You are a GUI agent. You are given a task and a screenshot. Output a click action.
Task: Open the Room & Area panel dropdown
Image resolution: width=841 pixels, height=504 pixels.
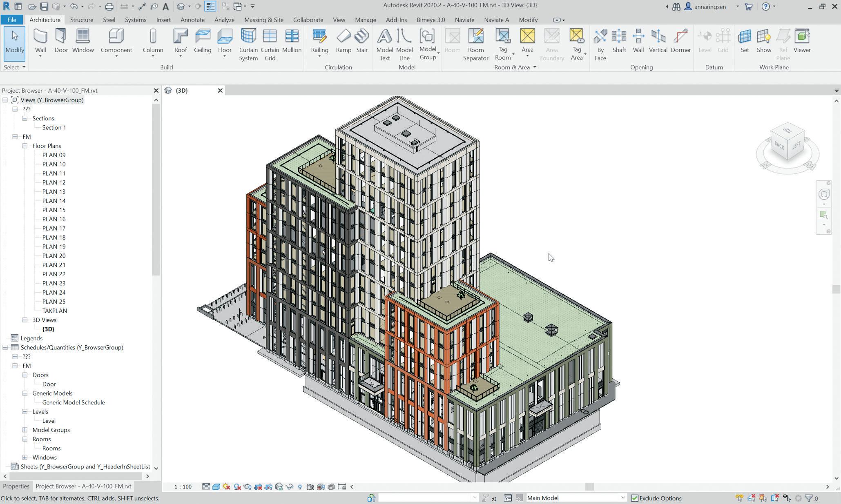click(x=535, y=67)
